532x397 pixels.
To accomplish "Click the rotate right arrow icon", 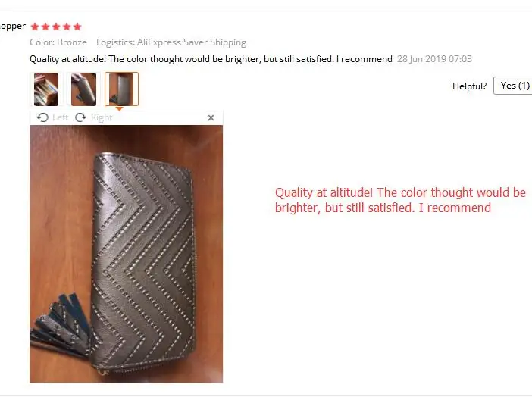I will (x=80, y=117).
